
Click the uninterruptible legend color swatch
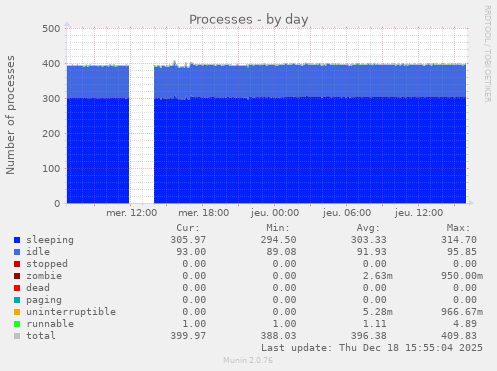point(17,312)
